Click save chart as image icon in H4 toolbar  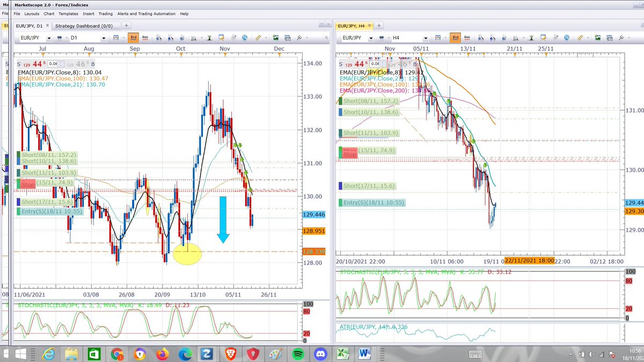click(x=597, y=38)
